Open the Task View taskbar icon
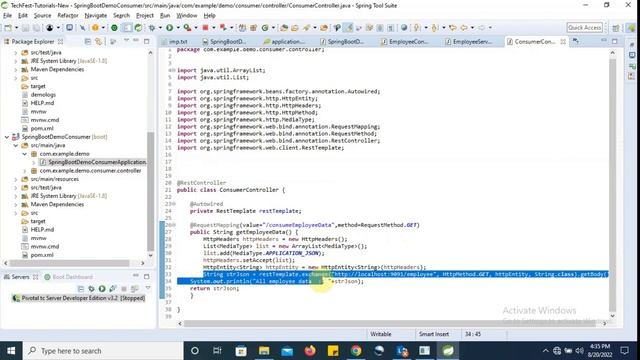 (x=217, y=351)
